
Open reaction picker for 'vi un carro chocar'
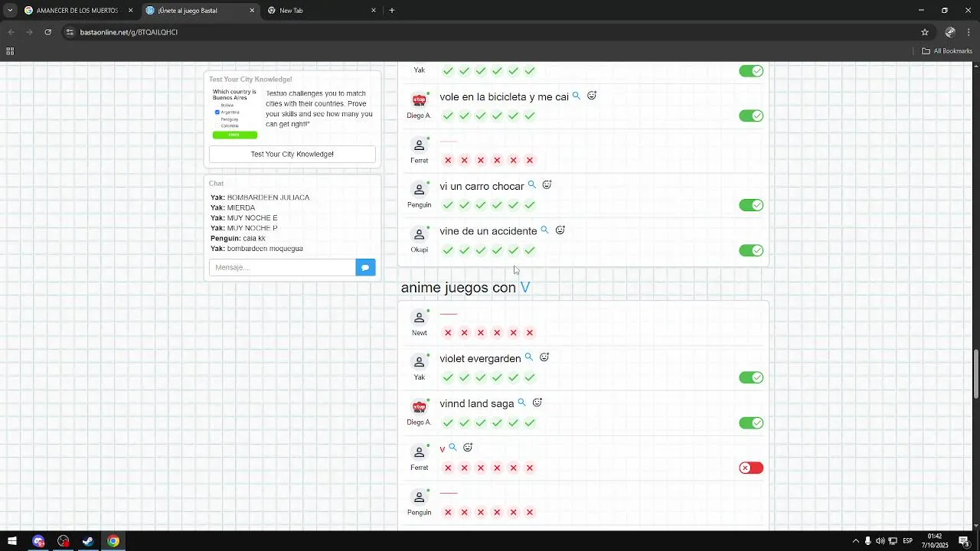coord(547,185)
